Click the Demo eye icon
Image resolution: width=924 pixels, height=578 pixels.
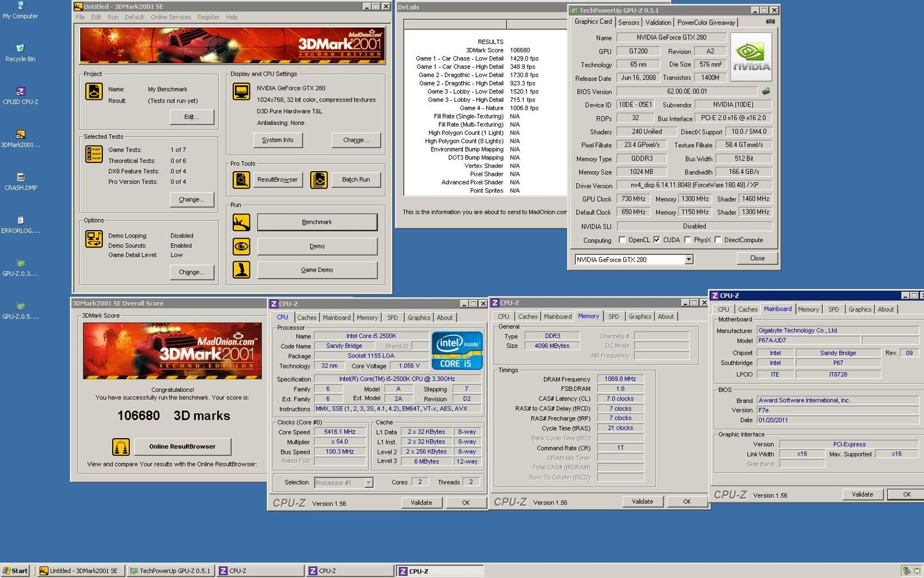click(241, 246)
